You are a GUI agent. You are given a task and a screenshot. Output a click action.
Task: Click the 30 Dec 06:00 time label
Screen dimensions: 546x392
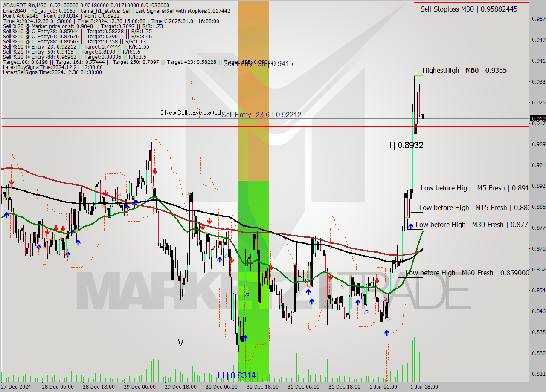(x=221, y=387)
